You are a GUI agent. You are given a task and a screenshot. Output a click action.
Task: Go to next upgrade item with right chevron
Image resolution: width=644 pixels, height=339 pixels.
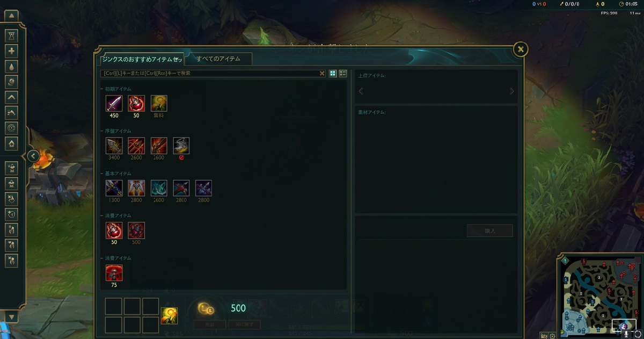(x=511, y=91)
